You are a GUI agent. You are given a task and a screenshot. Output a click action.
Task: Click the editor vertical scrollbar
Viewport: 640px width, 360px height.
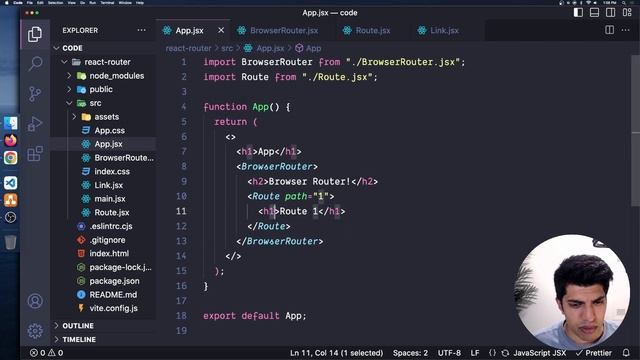click(x=636, y=131)
